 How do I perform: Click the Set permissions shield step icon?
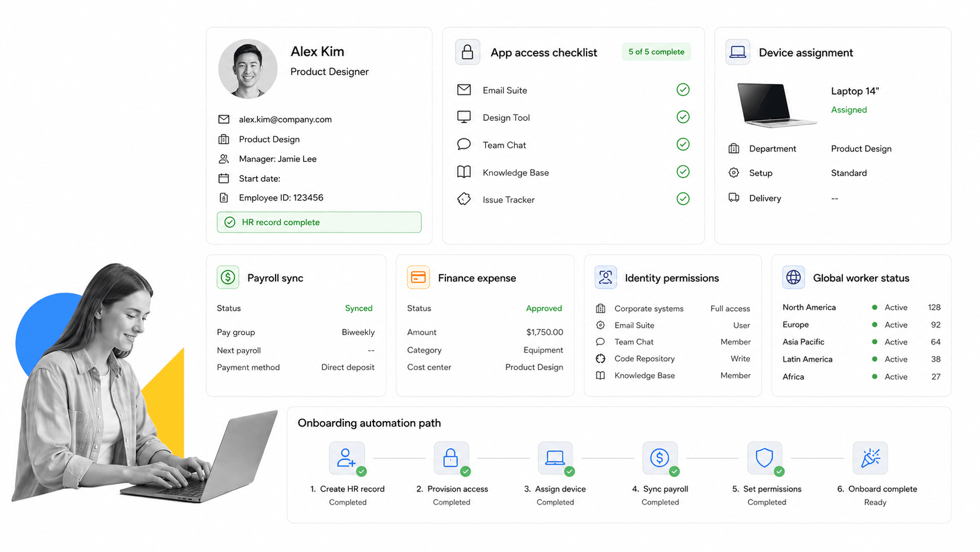click(764, 458)
